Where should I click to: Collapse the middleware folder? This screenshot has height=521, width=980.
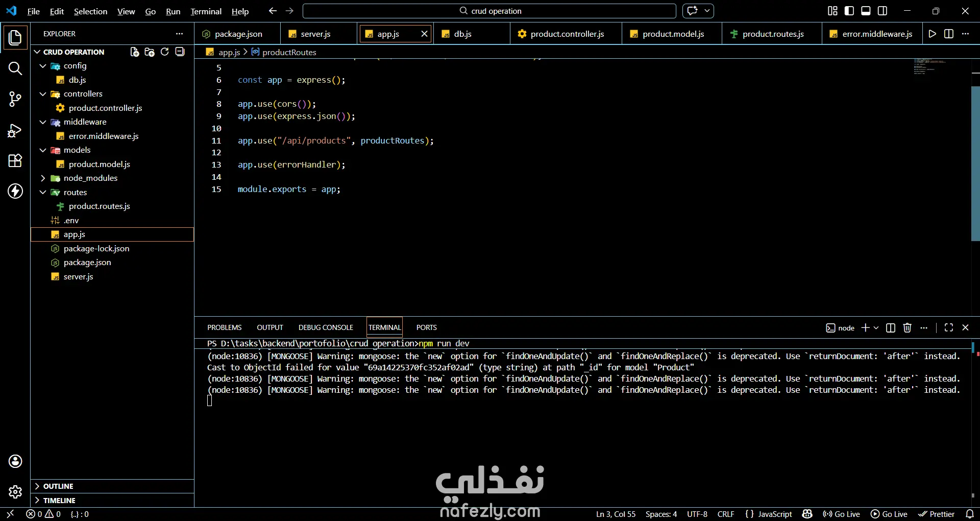(x=43, y=122)
